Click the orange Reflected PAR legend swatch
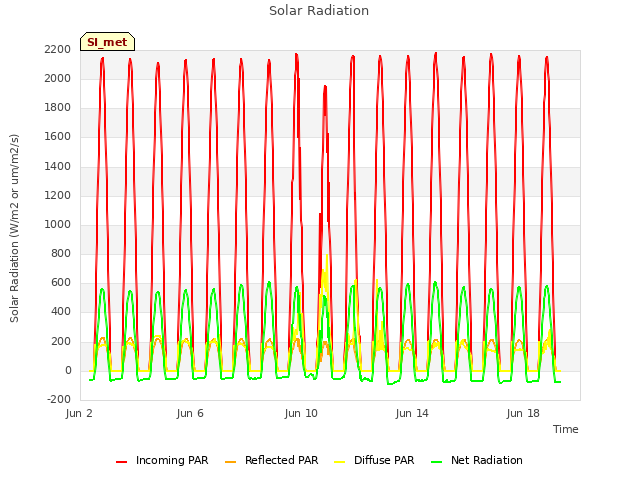Viewport: 640px width, 480px height. [x=230, y=461]
